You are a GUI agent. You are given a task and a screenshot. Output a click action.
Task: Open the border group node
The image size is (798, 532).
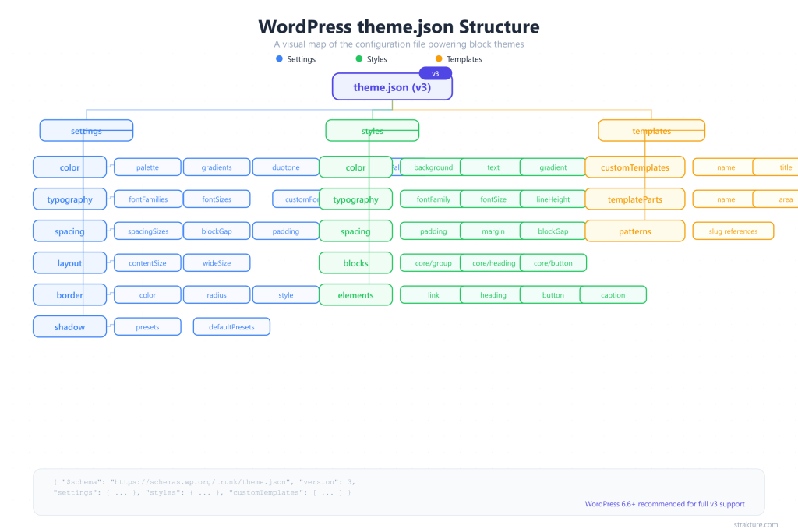click(69, 295)
